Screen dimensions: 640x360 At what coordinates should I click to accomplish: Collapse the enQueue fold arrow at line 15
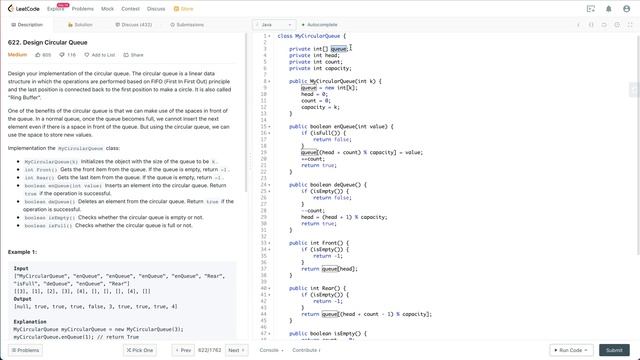269,127
